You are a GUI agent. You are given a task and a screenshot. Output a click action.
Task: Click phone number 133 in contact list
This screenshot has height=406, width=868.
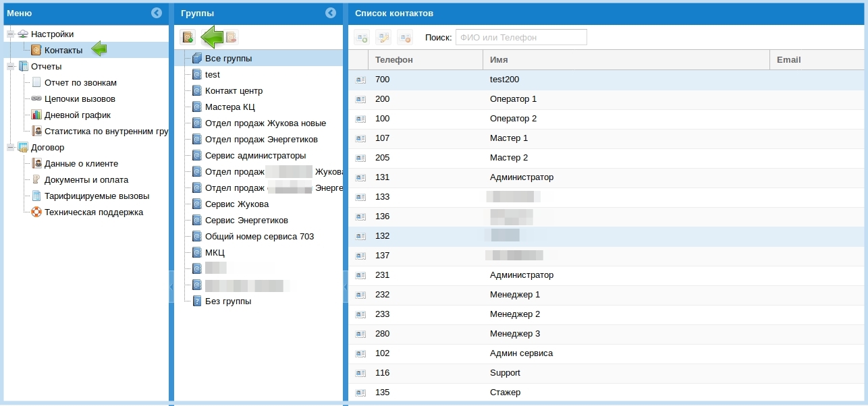tap(383, 197)
